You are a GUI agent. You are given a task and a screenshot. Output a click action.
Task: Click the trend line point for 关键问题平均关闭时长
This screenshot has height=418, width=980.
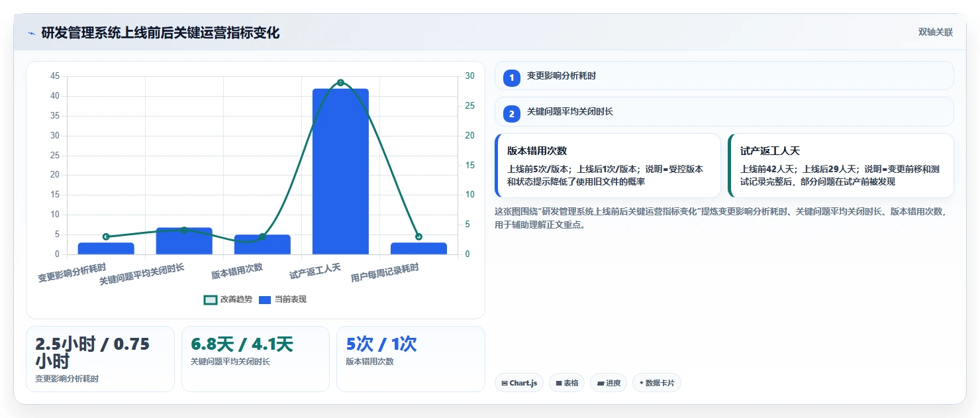(x=184, y=230)
